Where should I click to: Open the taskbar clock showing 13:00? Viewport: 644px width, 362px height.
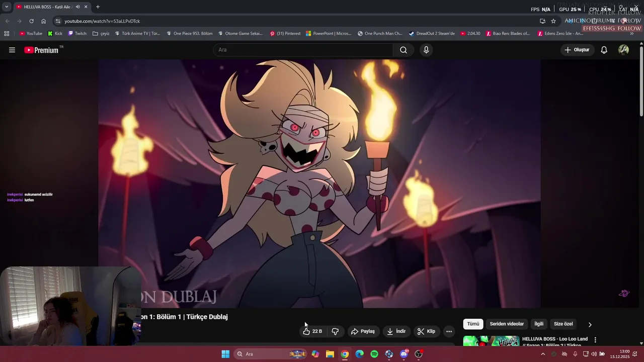click(x=621, y=354)
